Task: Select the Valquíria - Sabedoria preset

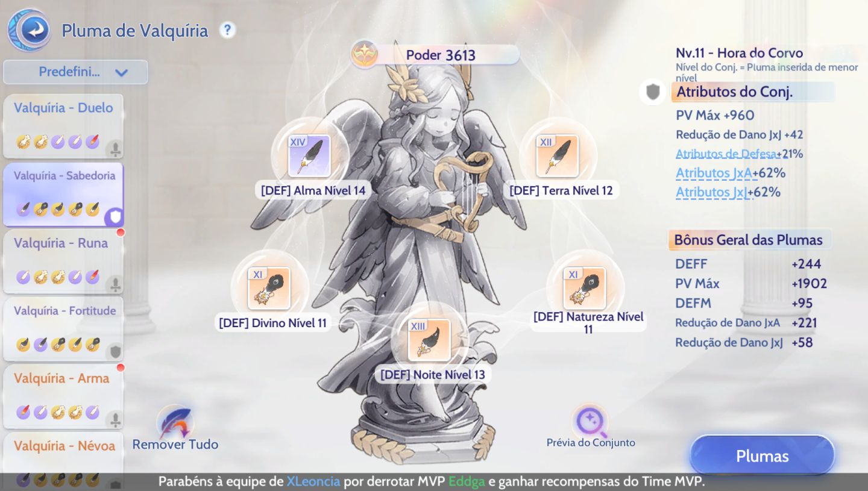Action: [63, 194]
